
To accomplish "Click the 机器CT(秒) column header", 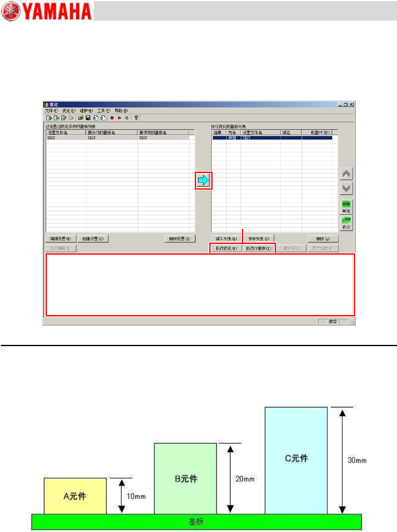I will coord(317,132).
